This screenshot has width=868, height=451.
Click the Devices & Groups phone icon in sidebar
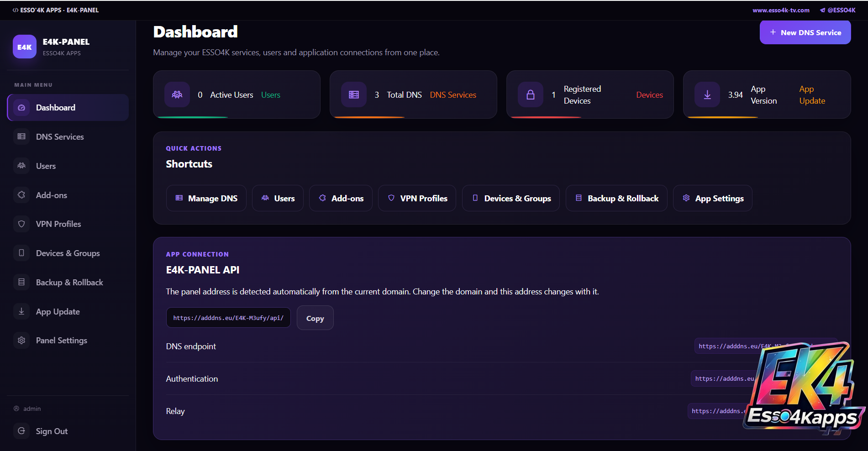pos(21,253)
